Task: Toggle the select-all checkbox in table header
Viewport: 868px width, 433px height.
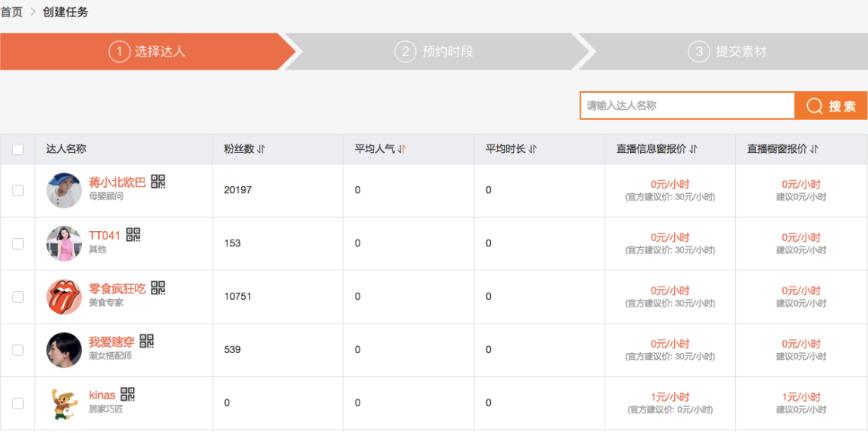Action: point(18,149)
